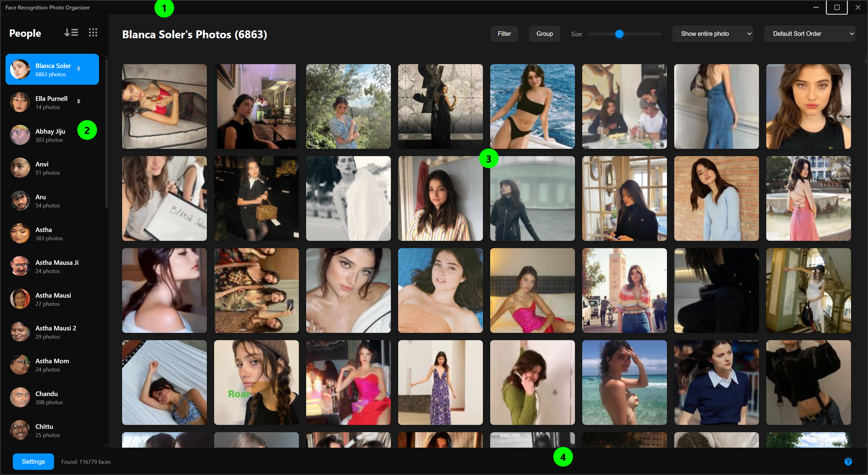This screenshot has width=868, height=475.
Task: Open the photo with the tall tower
Action: point(624,290)
